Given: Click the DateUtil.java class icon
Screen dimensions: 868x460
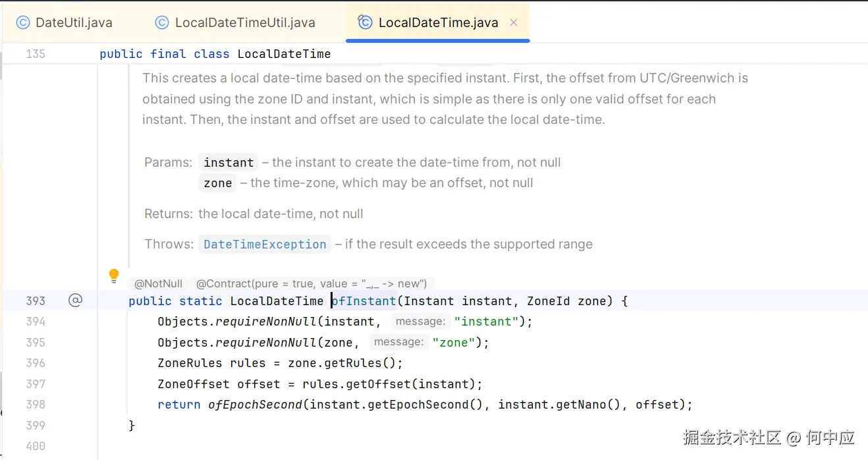Looking at the screenshot, I should click(23, 22).
